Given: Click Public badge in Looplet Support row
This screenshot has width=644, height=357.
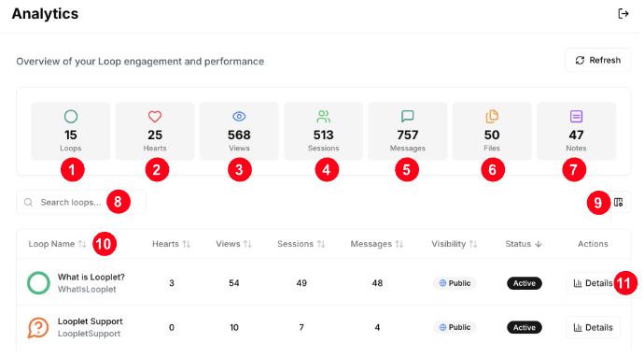Looking at the screenshot, I should click(455, 327).
